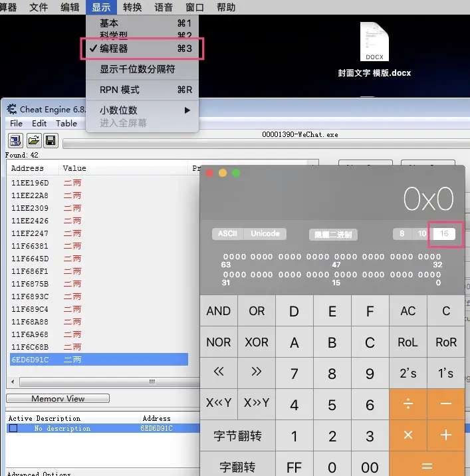Toggle the No description entry checkbox
Screen dimensions: 470x476
click(x=13, y=428)
